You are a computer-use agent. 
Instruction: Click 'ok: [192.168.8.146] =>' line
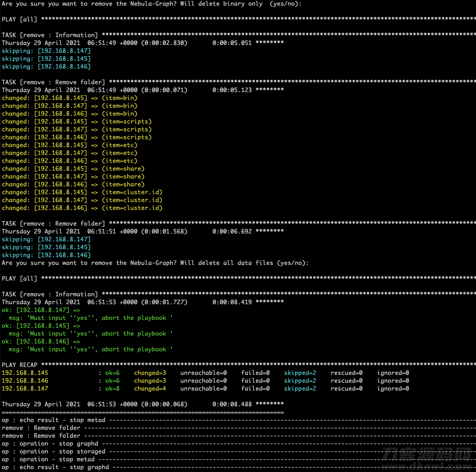pyautogui.click(x=41, y=342)
